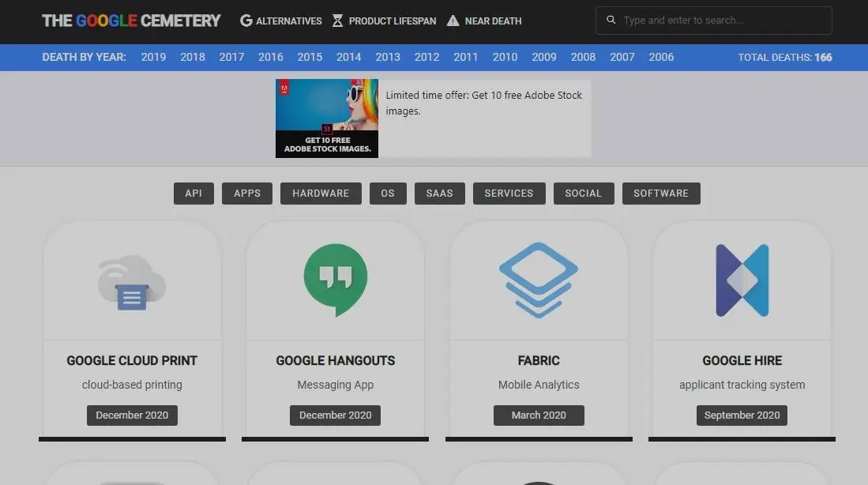Click the magnifier search icon
This screenshot has height=485, width=868.
click(611, 20)
